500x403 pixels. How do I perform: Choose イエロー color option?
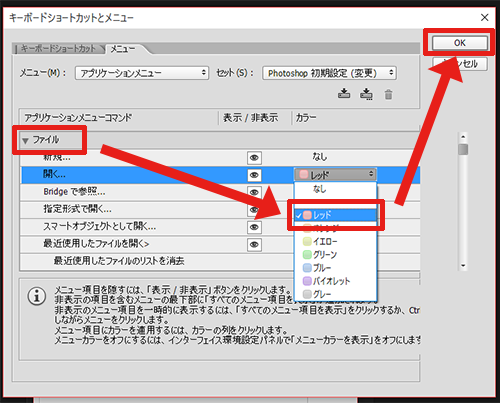pyautogui.click(x=335, y=241)
